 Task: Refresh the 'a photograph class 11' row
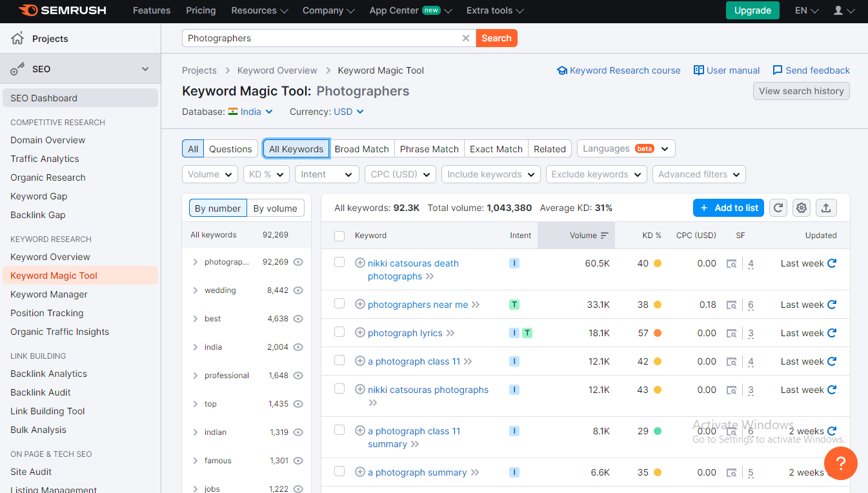coord(832,361)
